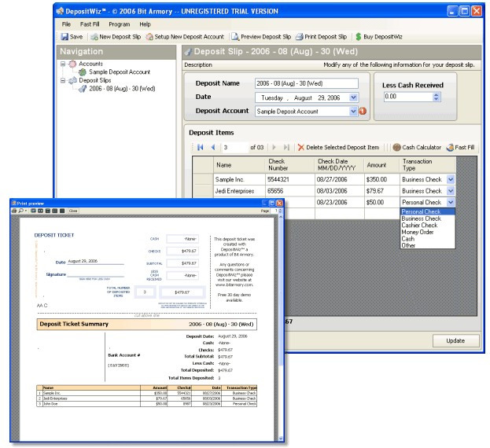The width and height of the screenshot is (490, 448).
Task: Go to the previous deposit item
Action: [x=213, y=147]
